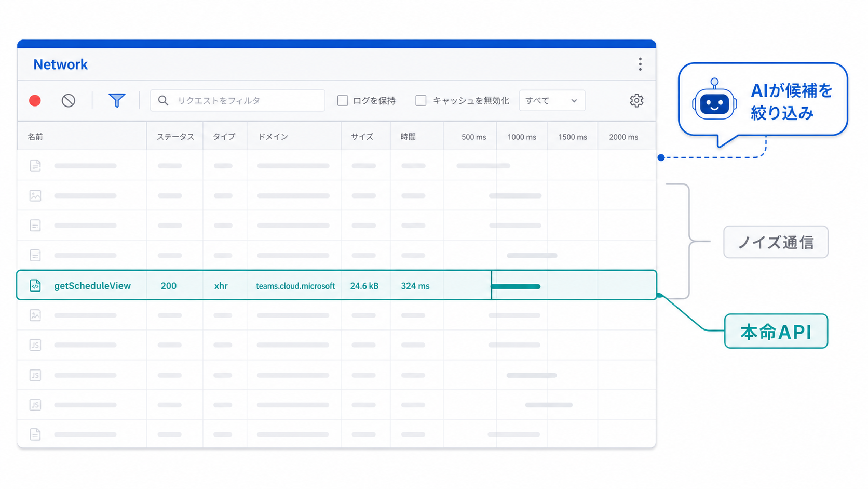Toggle the blue funnel filter icon
The image size is (868, 489).
click(x=117, y=100)
